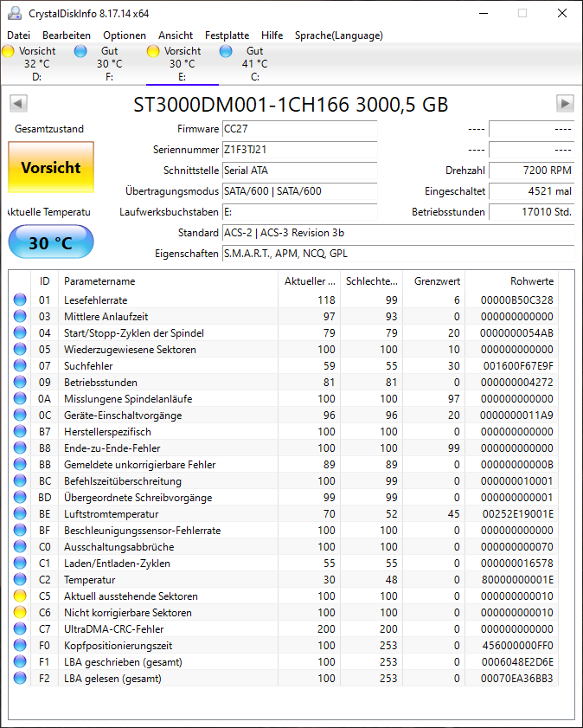583x728 pixels.
Task: Click raw value 80000000001E
Action: 516,580
